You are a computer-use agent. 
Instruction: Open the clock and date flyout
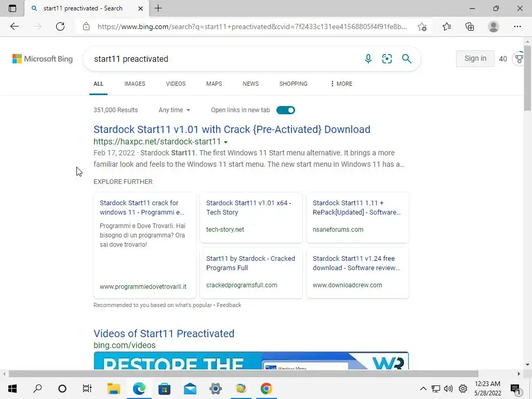pyautogui.click(x=487, y=389)
